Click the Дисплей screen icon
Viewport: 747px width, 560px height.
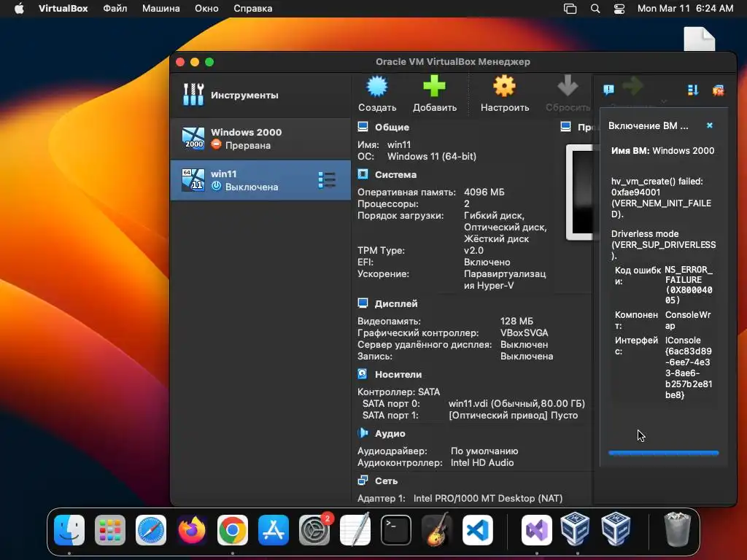click(x=363, y=303)
